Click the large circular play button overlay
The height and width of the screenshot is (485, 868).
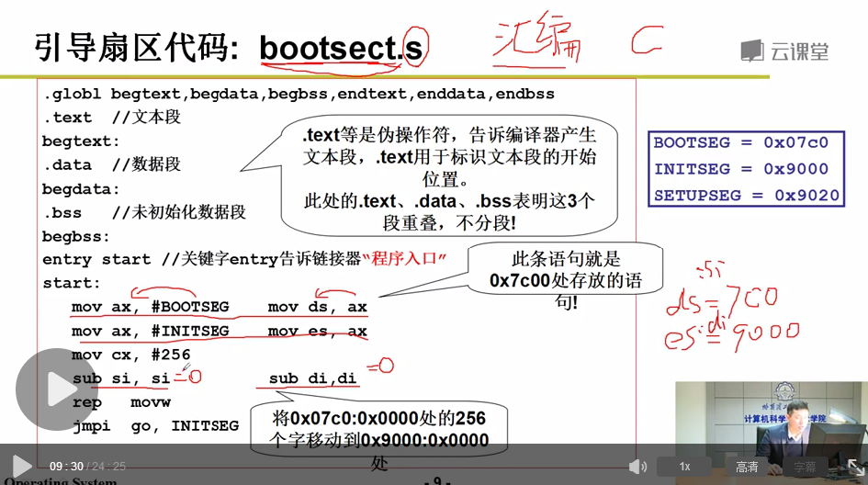(x=56, y=389)
